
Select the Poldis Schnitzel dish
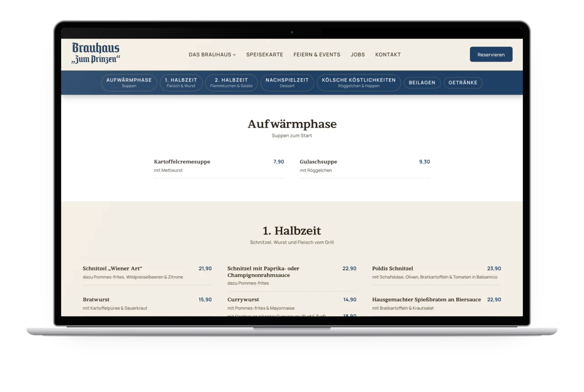[x=392, y=268]
